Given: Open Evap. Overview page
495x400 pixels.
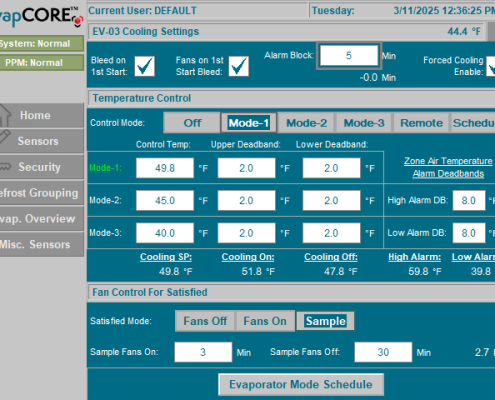Looking at the screenshot, I should (x=42, y=218).
